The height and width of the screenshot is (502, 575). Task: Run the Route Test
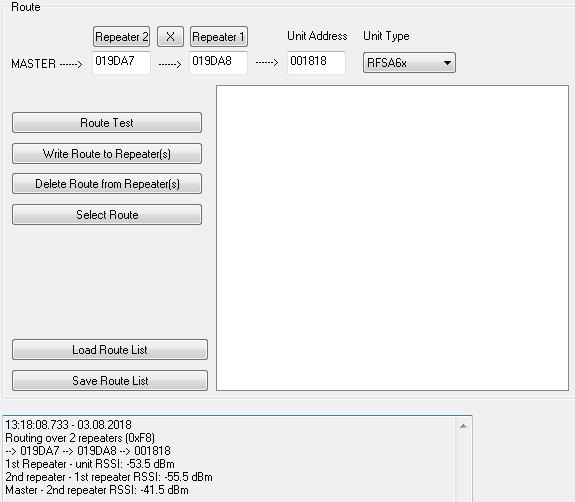[107, 122]
